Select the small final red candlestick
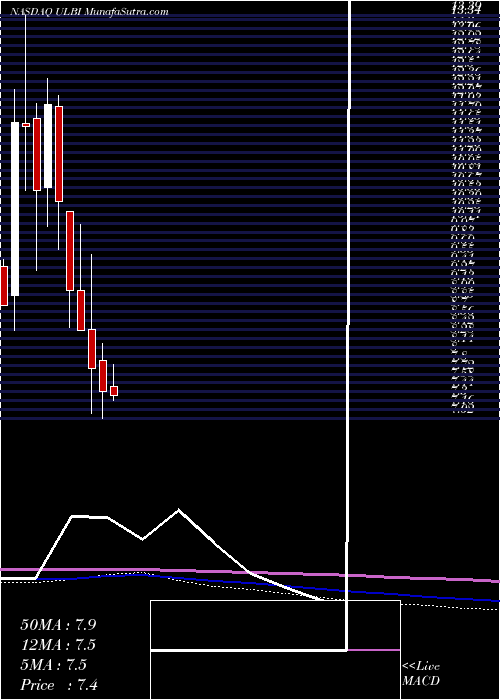500x700 pixels. [114, 391]
